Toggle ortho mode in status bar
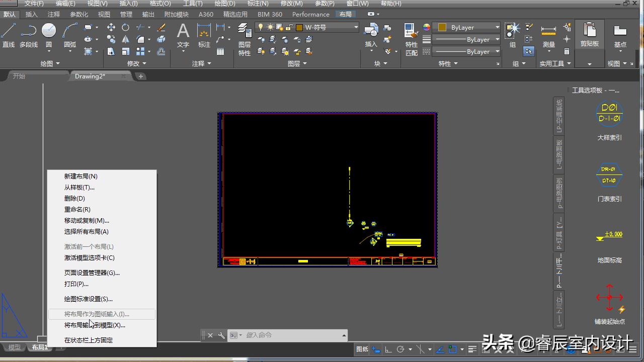Screen dimensions: 644x362 coord(388,349)
